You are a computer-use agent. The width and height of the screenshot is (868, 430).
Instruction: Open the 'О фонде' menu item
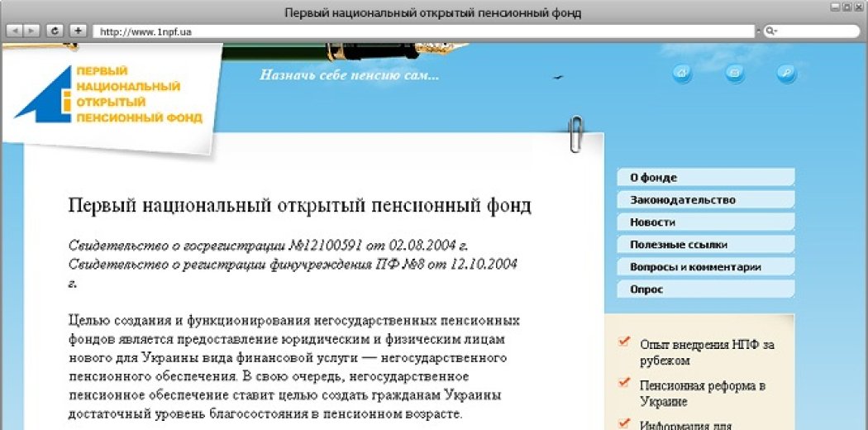pyautogui.click(x=706, y=178)
